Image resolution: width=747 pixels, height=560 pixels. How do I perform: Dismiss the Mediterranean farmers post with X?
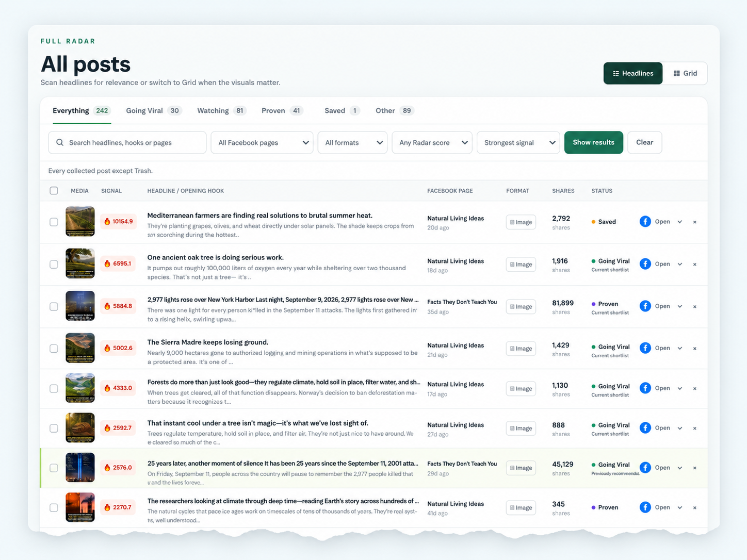point(695,222)
